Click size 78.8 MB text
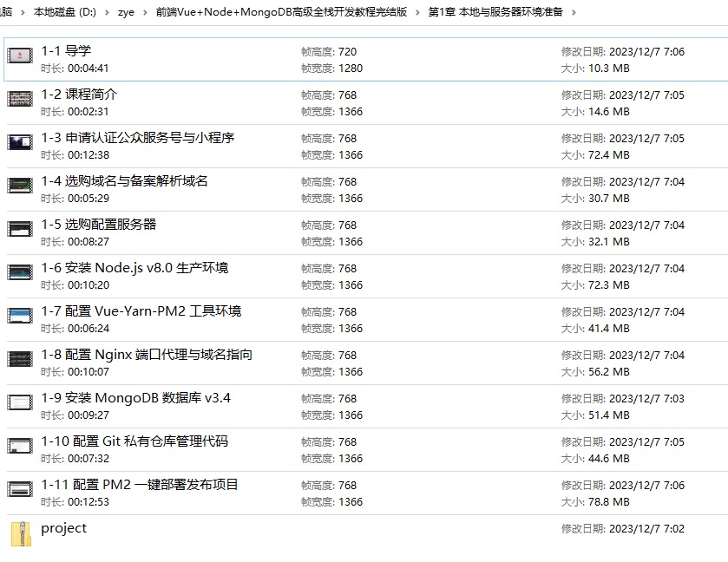The image size is (728, 562). click(609, 502)
